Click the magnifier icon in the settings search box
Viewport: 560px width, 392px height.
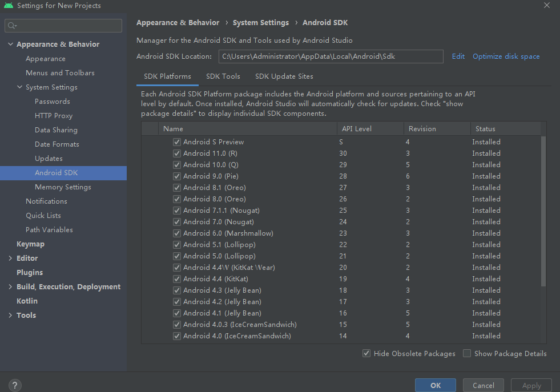(x=11, y=25)
